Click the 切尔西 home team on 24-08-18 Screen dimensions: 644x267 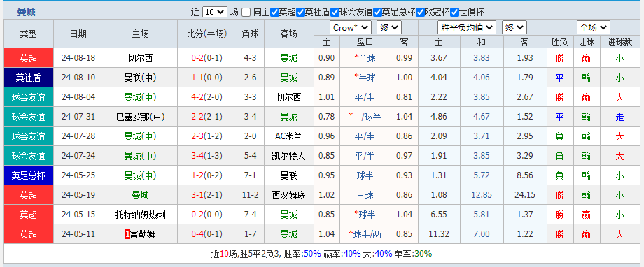point(141,58)
